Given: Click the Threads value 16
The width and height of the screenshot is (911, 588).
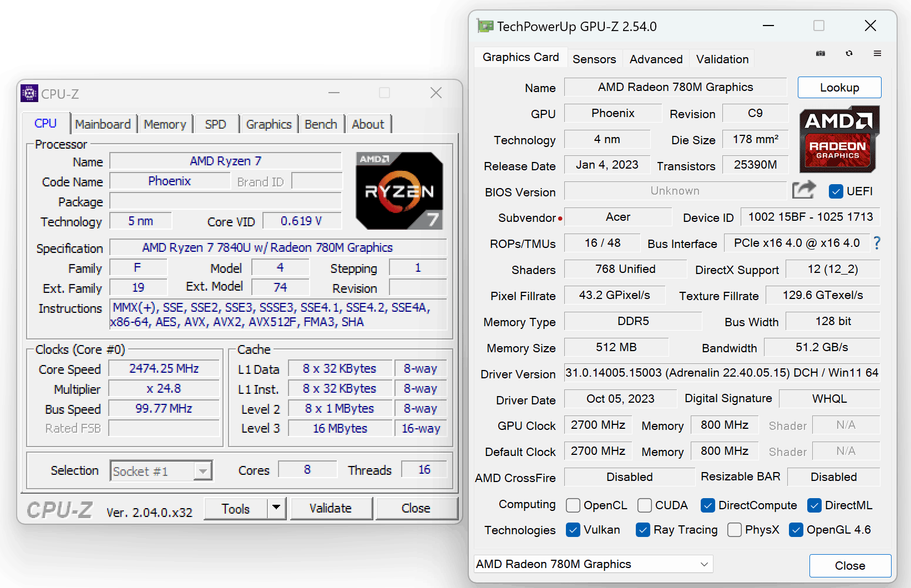Looking at the screenshot, I should pyautogui.click(x=424, y=469).
